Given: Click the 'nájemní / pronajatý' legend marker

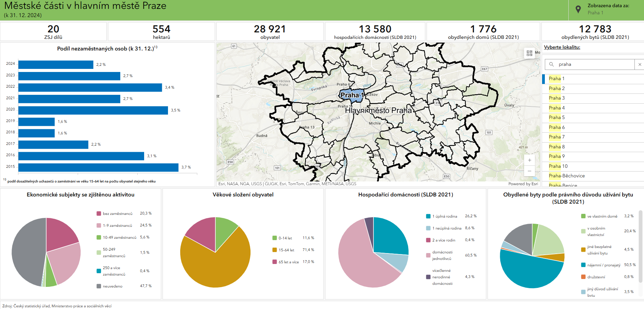Looking at the screenshot, I should tap(583, 265).
